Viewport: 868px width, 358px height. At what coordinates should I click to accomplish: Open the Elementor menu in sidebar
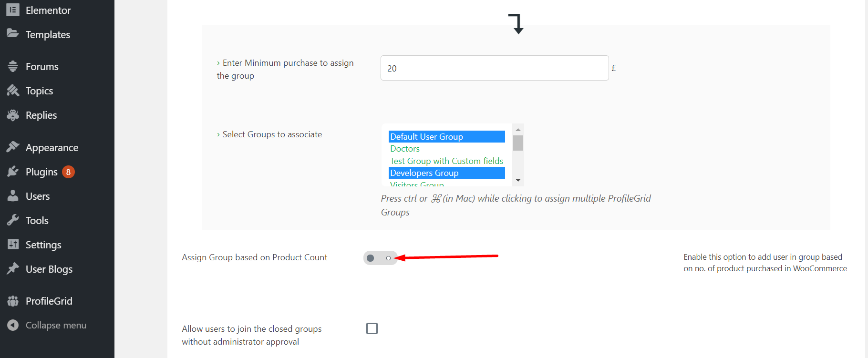48,10
